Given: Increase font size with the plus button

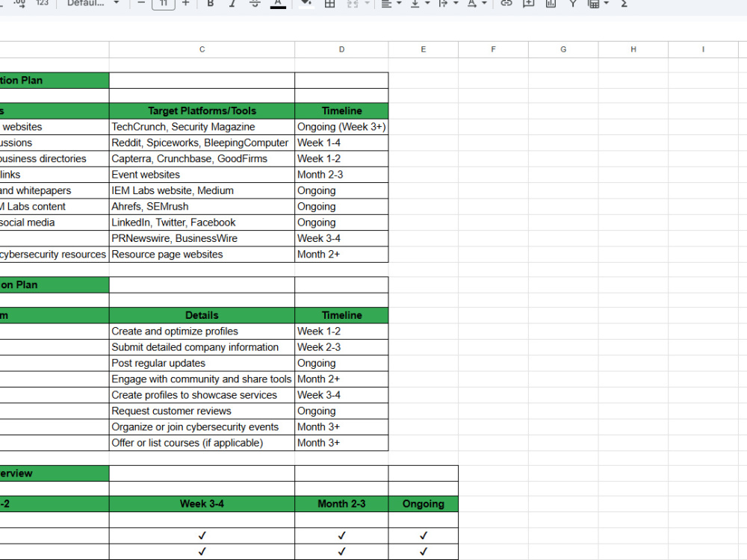Looking at the screenshot, I should 186,3.
